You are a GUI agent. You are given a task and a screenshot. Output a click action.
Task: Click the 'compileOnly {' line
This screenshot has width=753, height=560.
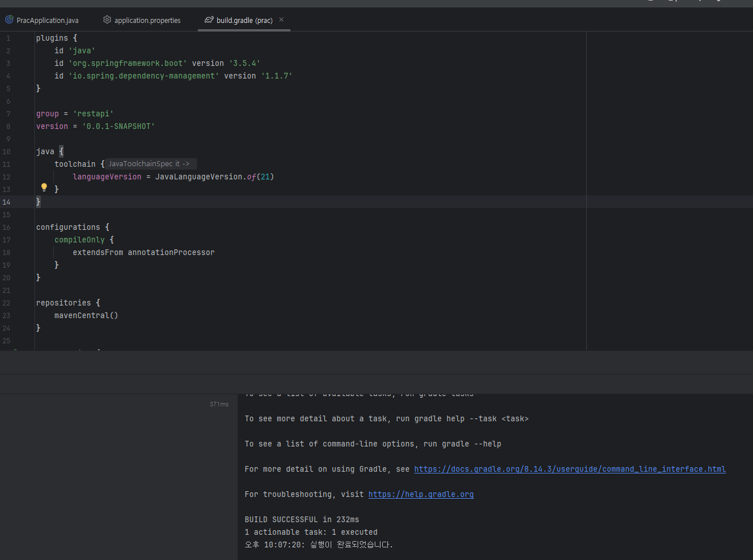coord(84,240)
